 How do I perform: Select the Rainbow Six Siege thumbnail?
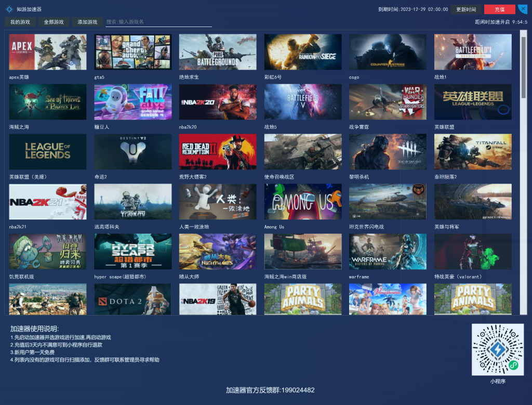[x=303, y=52]
